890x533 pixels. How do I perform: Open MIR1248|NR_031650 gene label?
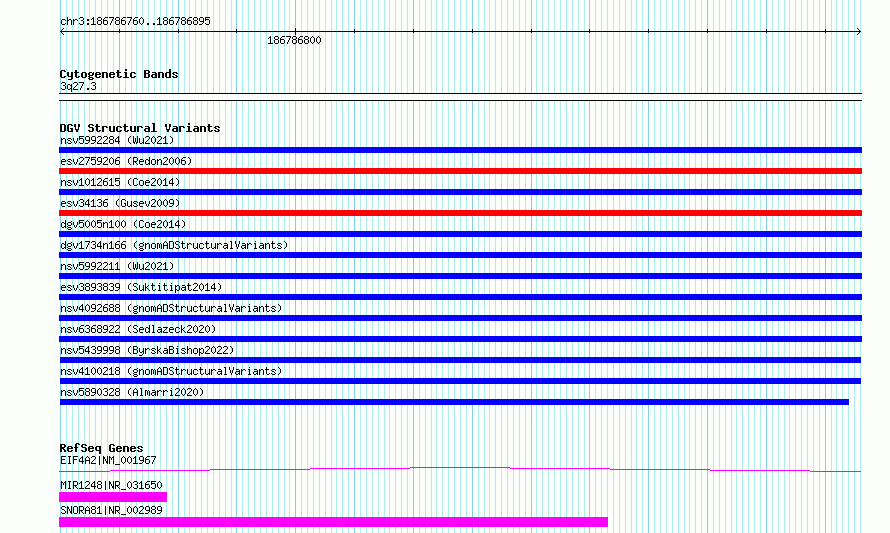(x=111, y=485)
